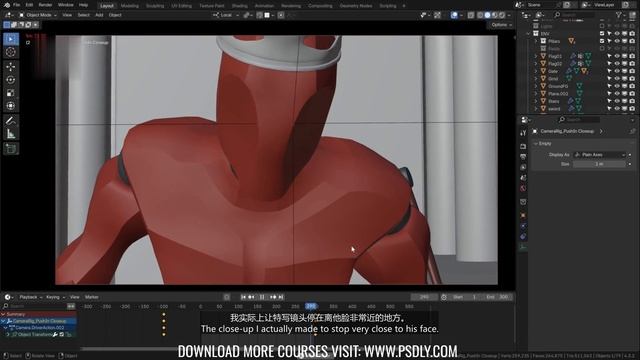Select the Add Cube tool
Screen dimensions: 640x360
point(11,149)
